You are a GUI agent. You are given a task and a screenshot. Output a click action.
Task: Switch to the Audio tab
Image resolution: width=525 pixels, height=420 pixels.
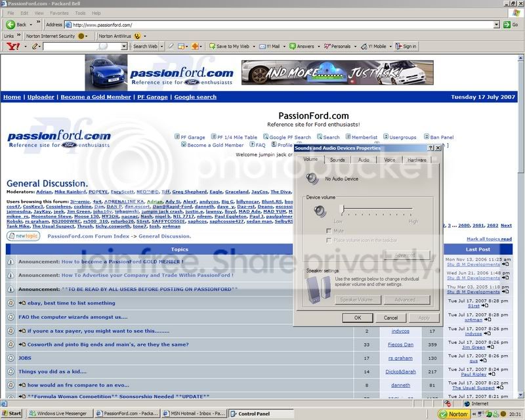coord(364,159)
